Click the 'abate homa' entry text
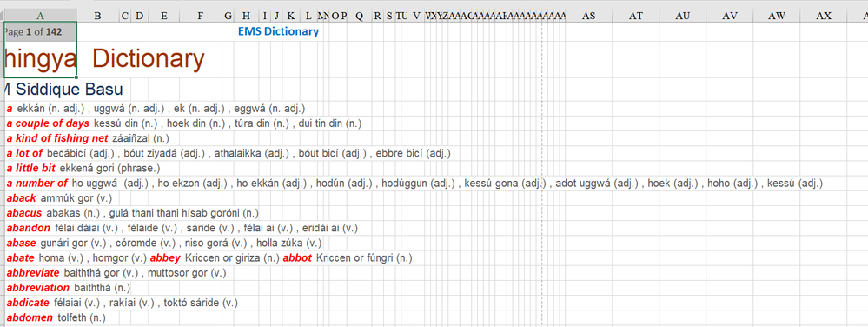868x327 pixels. point(76,257)
